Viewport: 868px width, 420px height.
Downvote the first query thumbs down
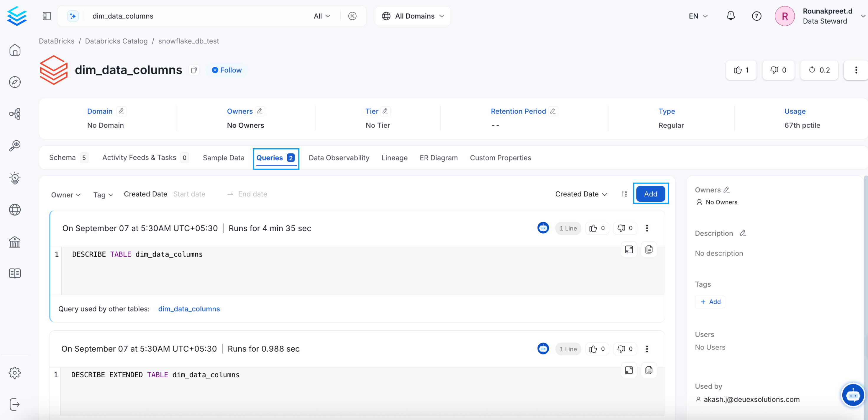point(625,228)
